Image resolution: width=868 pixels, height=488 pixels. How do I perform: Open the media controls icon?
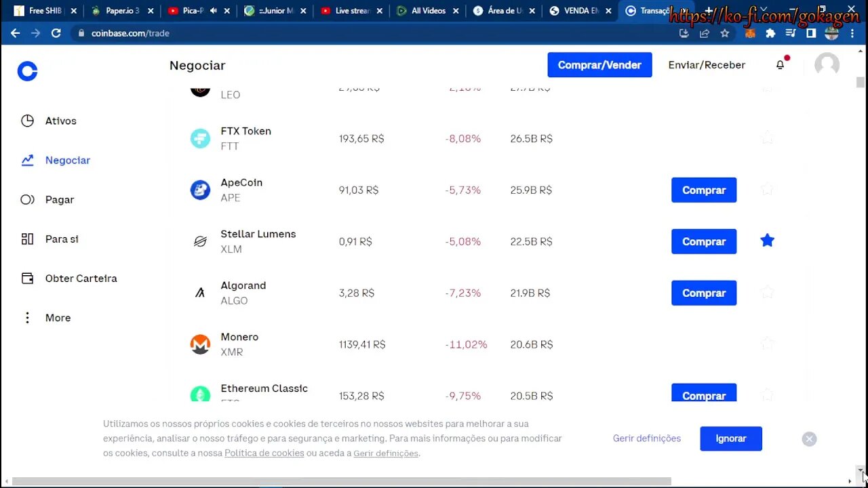tap(791, 33)
